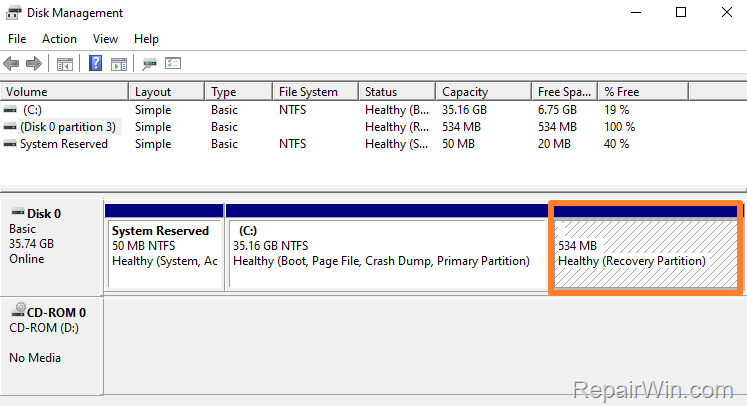This screenshot has height=406, width=747.
Task: Click the Forward arrow toolbar button
Action: (x=34, y=64)
